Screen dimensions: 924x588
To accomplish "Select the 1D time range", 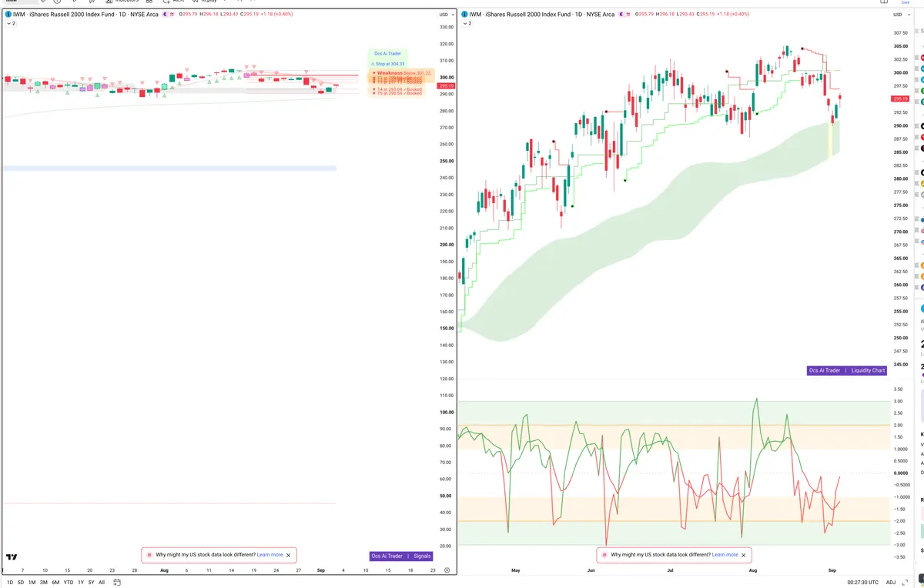I will point(10,583).
